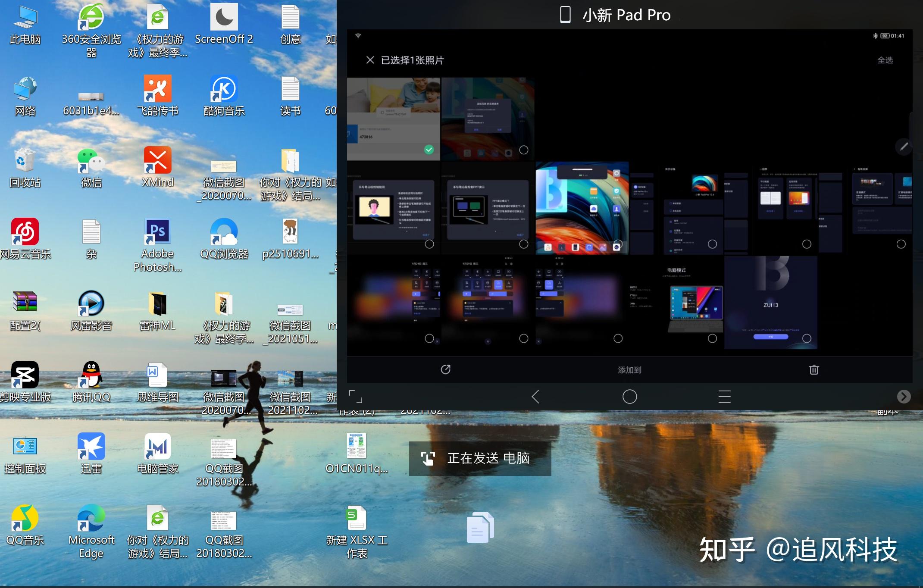Select the 小新 Pad Pro 12.6 device screenshot's circle
The image size is (923, 588).
pyautogui.click(x=712, y=244)
